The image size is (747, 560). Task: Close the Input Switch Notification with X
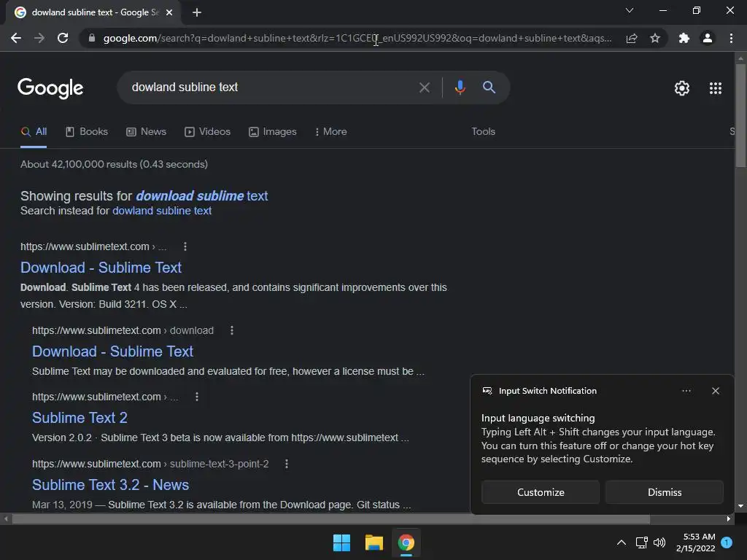[x=715, y=391]
